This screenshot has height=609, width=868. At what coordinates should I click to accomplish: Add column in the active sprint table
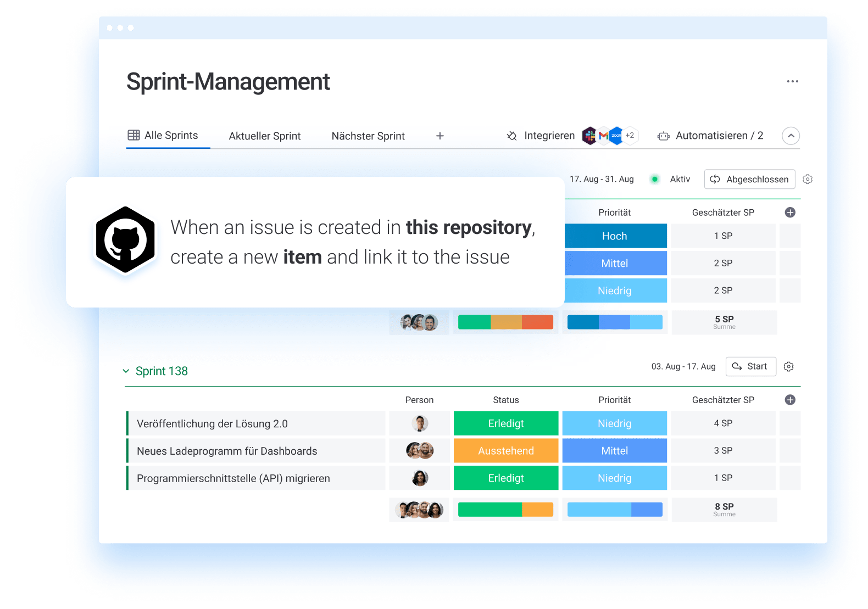tap(790, 213)
